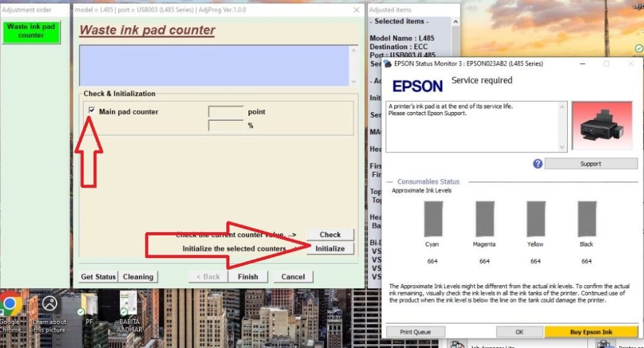The width and height of the screenshot is (644, 348).
Task: Click the Get Status button
Action: (98, 276)
